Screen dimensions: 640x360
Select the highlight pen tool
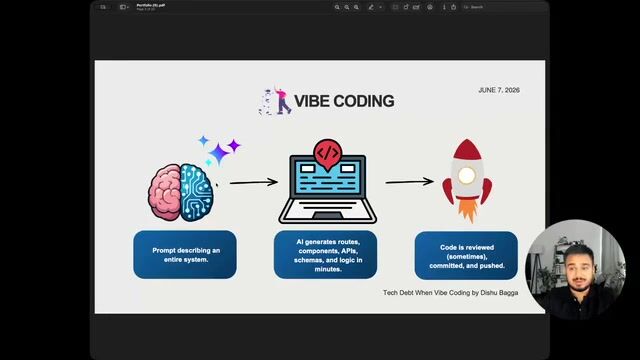[371, 7]
